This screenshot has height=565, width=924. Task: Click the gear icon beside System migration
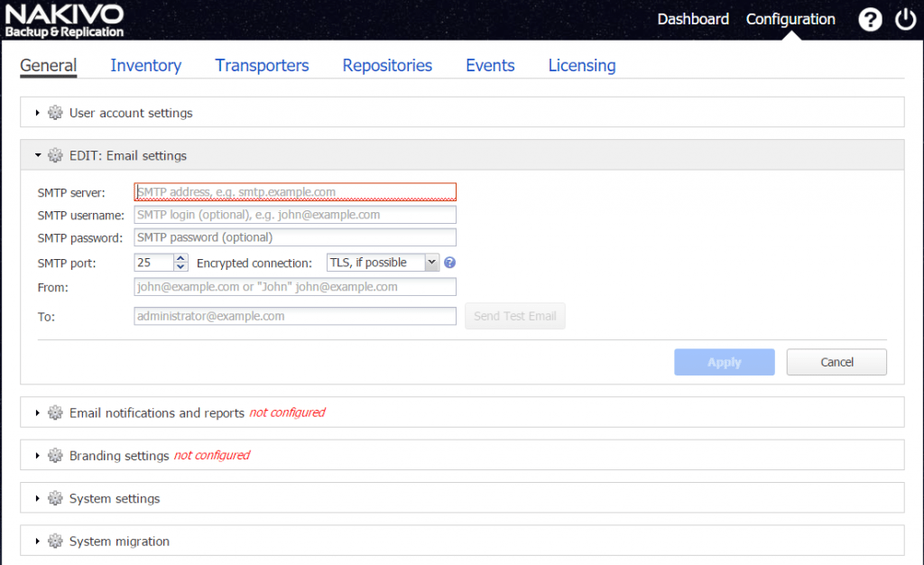55,541
